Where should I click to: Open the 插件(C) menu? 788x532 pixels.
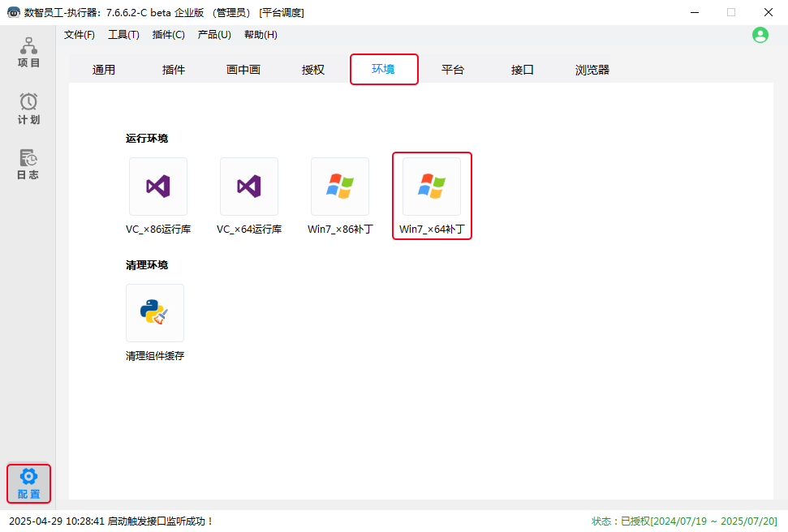click(169, 35)
